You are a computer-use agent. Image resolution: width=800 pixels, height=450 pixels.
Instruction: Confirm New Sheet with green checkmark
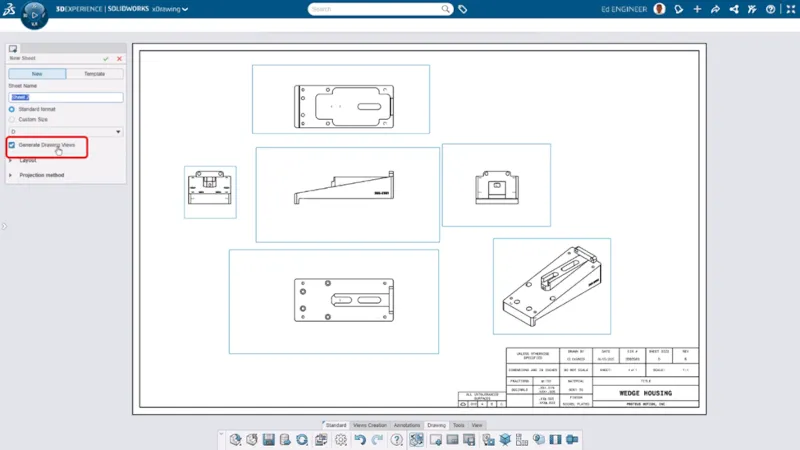tap(106, 59)
